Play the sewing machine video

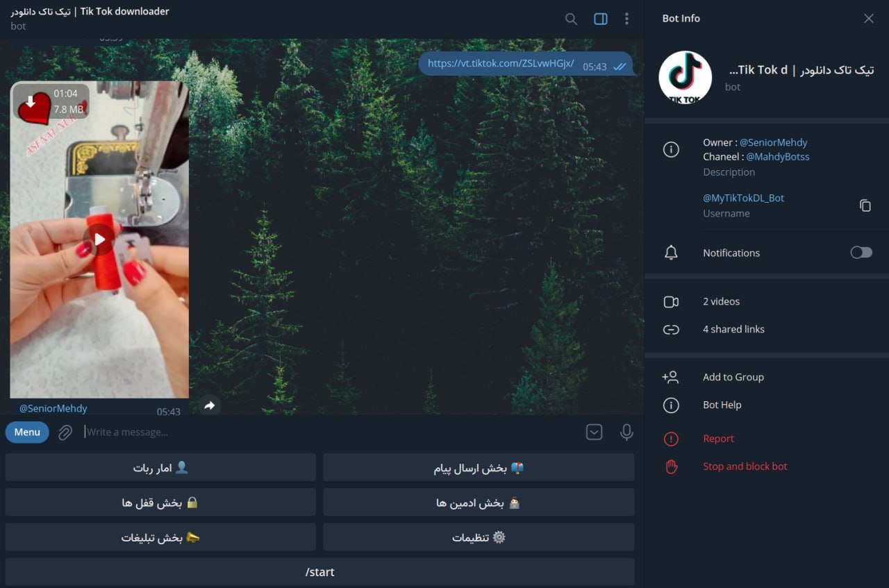99,240
